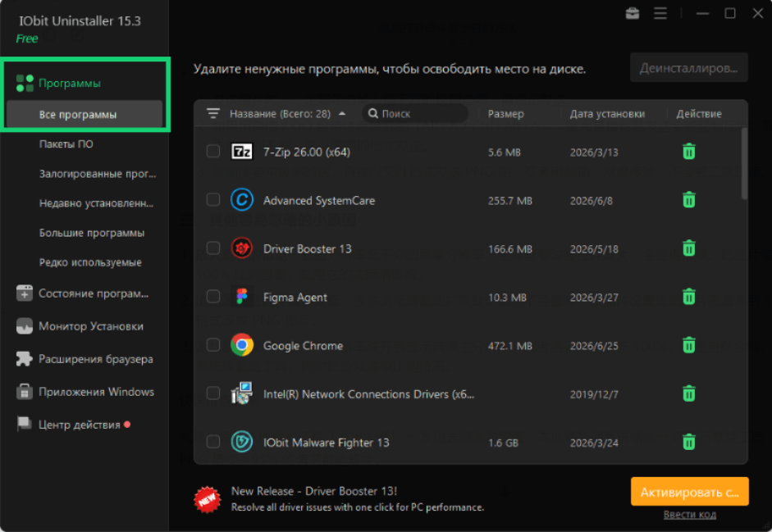
Task: Click the Монитор Установки sidebar icon
Action: pyautogui.click(x=24, y=326)
